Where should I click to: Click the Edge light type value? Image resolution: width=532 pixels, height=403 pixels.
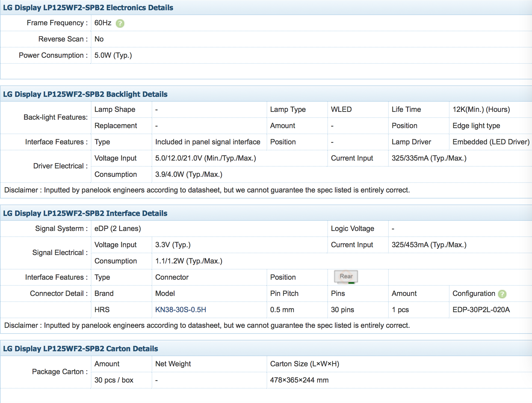[476, 126]
